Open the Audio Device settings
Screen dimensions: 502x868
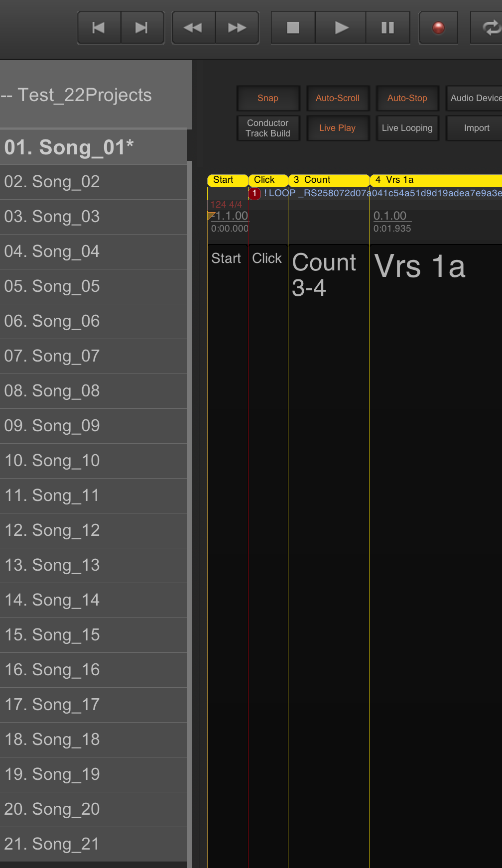pyautogui.click(x=474, y=98)
